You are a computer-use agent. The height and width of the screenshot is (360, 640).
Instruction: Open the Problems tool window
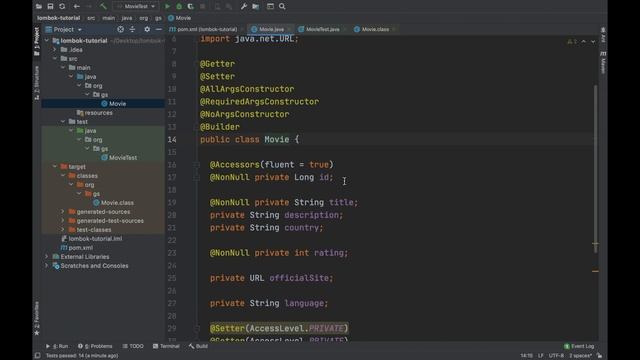click(95, 346)
